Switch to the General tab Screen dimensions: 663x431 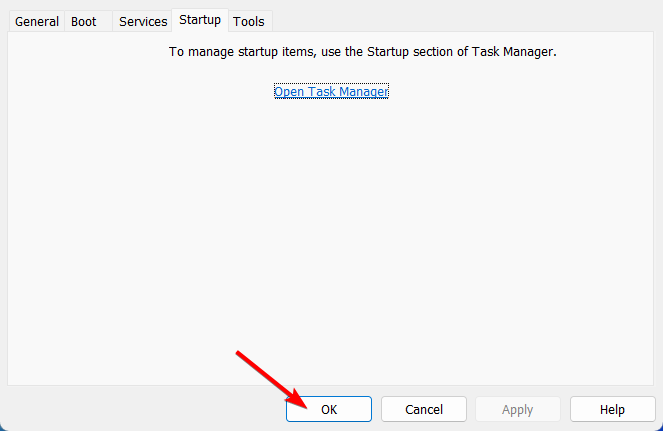36,21
